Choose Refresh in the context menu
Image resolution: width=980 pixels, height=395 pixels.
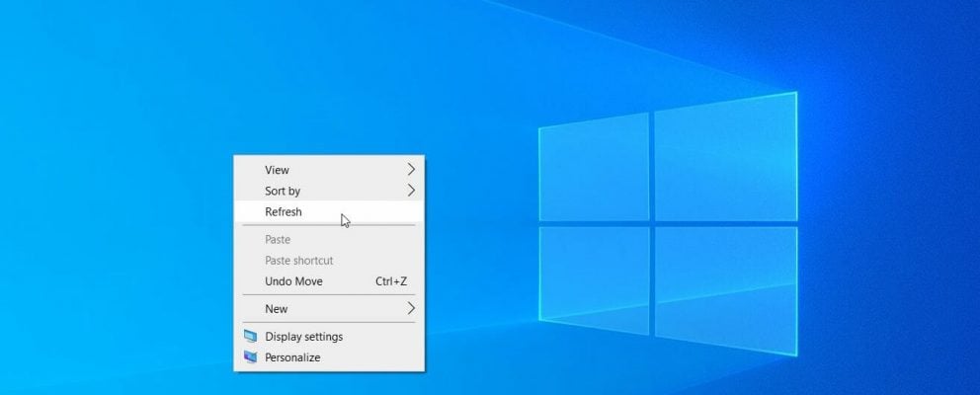pyautogui.click(x=329, y=212)
